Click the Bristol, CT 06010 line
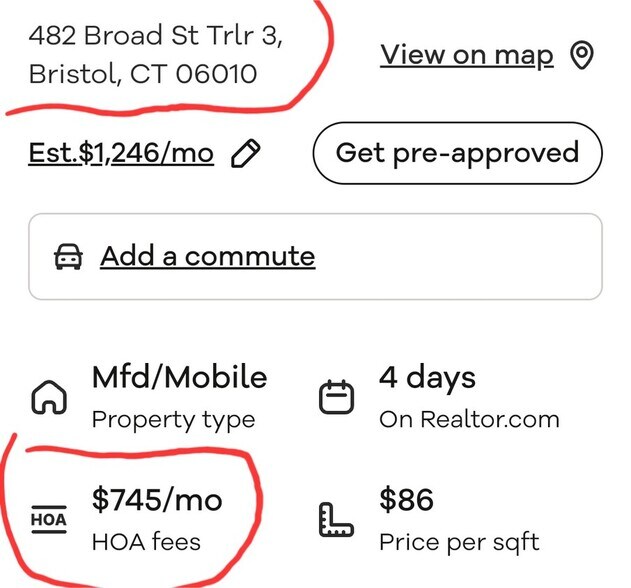This screenshot has width=631, height=588. tap(142, 74)
